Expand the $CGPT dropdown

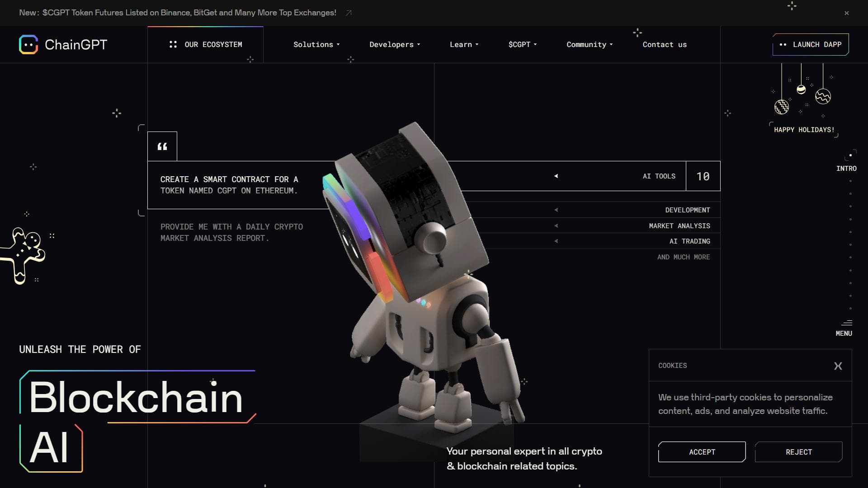tap(523, 44)
